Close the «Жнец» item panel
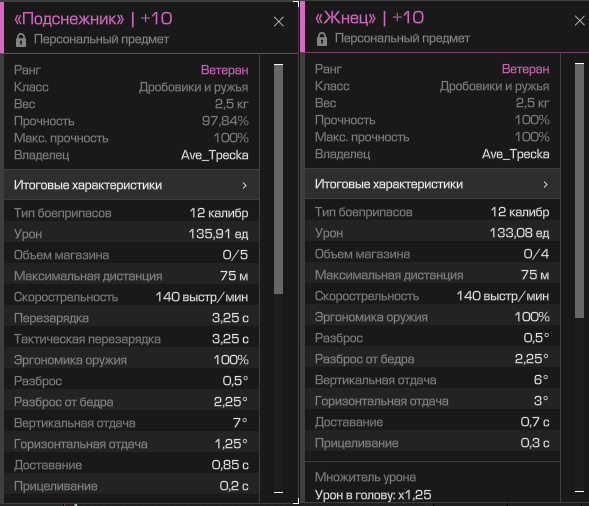 [580, 21]
